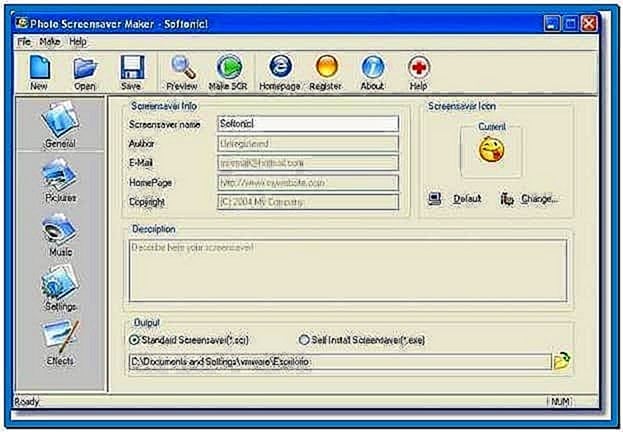Image resolution: width=623 pixels, height=432 pixels.
Task: Click the NUM status bar indicator
Action: [x=561, y=402]
